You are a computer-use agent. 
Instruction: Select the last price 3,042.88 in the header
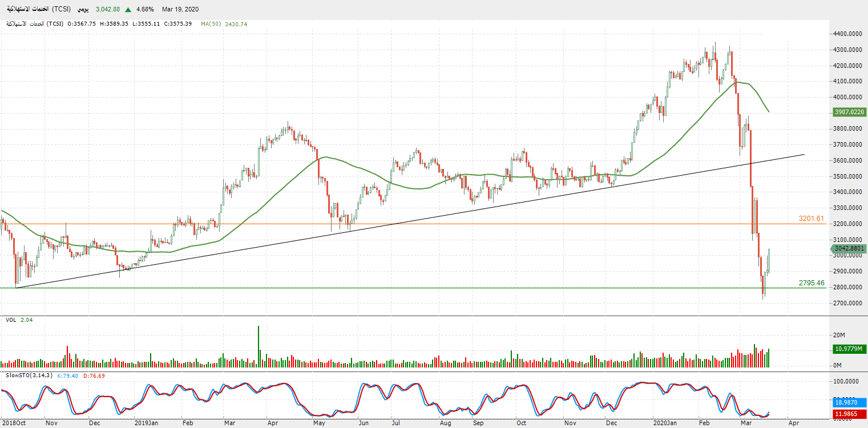click(x=108, y=9)
